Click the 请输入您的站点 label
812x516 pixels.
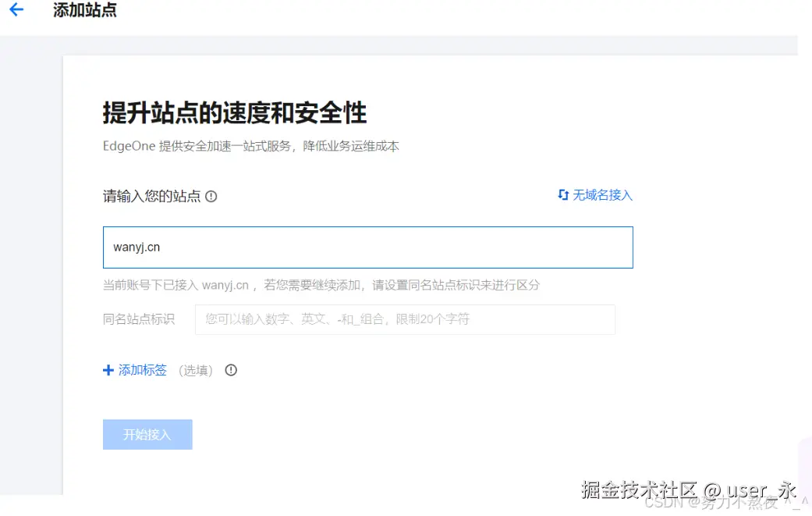tap(151, 196)
